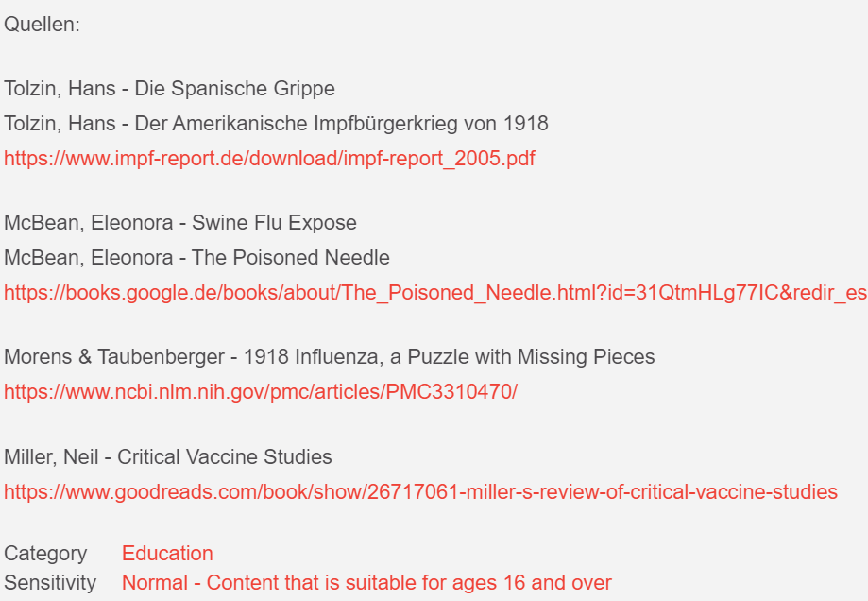Click the "Swine Flu Expose" title text
Screen dimensions: 868x601
click(x=274, y=224)
